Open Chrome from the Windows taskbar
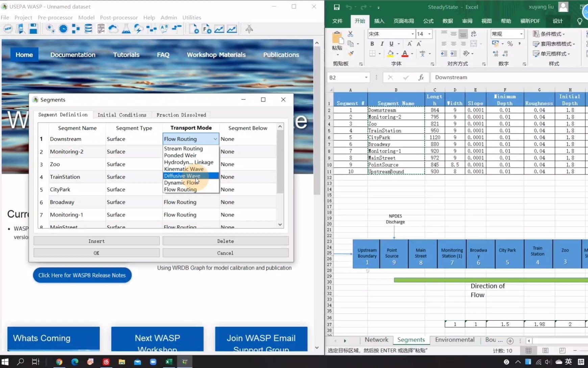 click(x=59, y=362)
